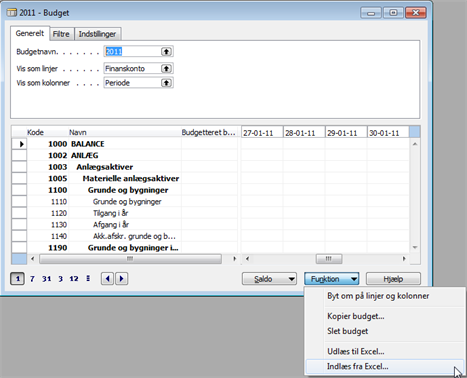Select the 7 week period button
The width and height of the screenshot is (467, 378).
(32, 279)
